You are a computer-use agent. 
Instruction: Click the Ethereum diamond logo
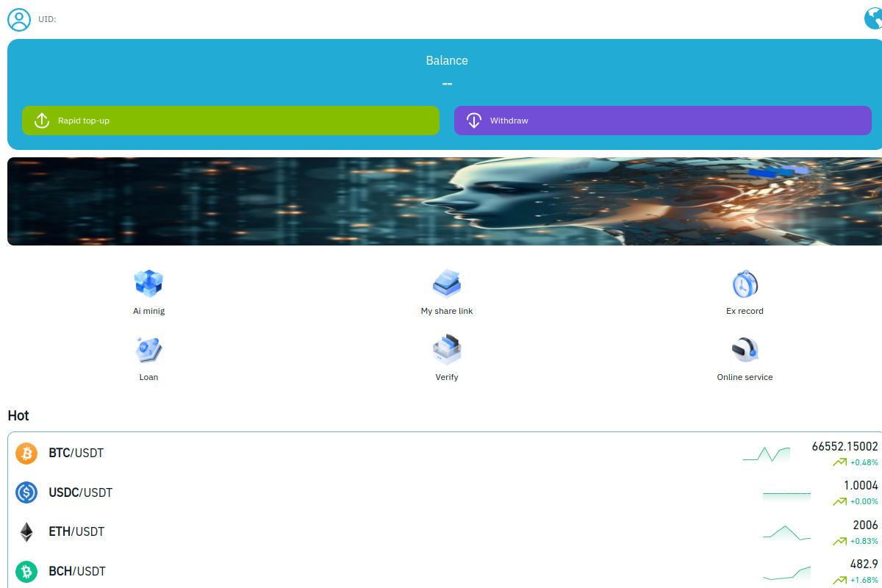pyautogui.click(x=26, y=532)
